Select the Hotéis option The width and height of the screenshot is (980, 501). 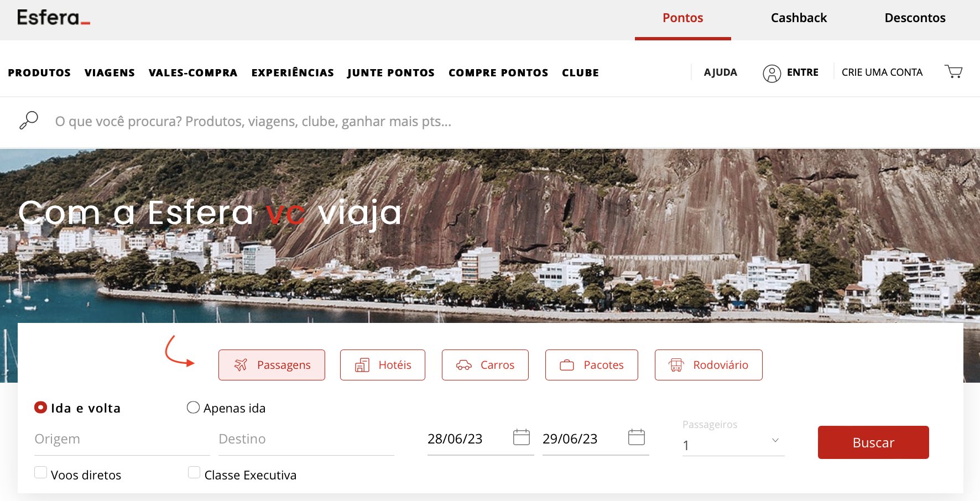[x=383, y=365]
